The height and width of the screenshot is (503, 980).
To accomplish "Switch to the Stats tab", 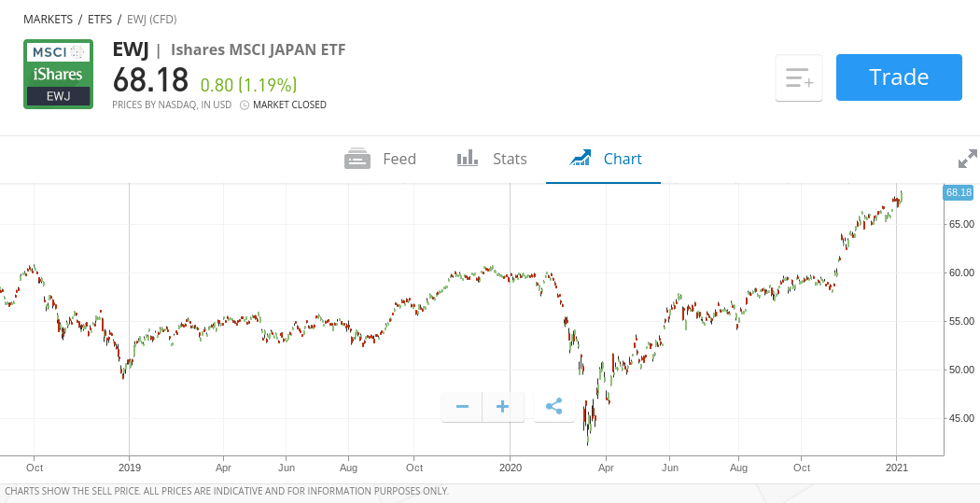I will pyautogui.click(x=492, y=159).
